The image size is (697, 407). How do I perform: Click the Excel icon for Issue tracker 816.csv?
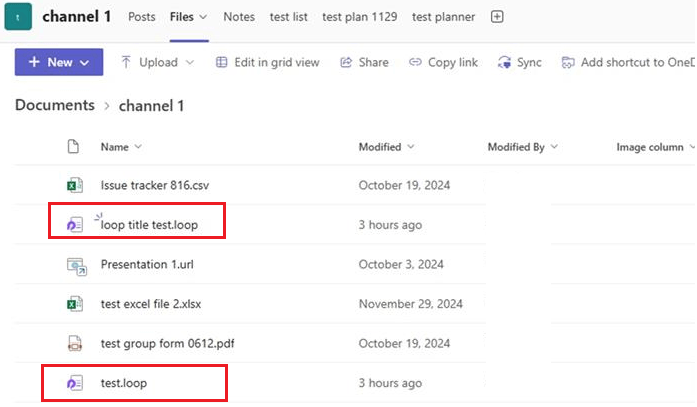click(x=75, y=185)
